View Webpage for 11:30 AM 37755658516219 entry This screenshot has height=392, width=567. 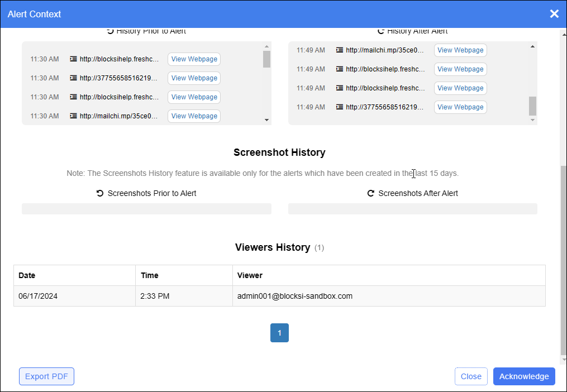tap(194, 78)
